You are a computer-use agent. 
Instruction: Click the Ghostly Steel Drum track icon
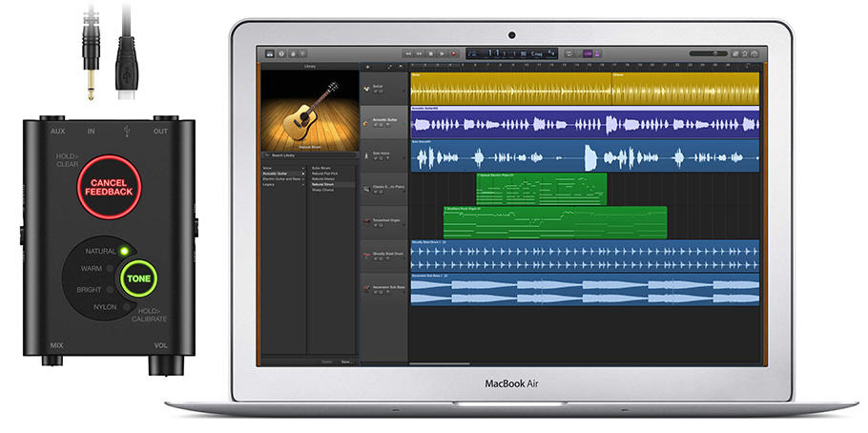click(x=366, y=256)
